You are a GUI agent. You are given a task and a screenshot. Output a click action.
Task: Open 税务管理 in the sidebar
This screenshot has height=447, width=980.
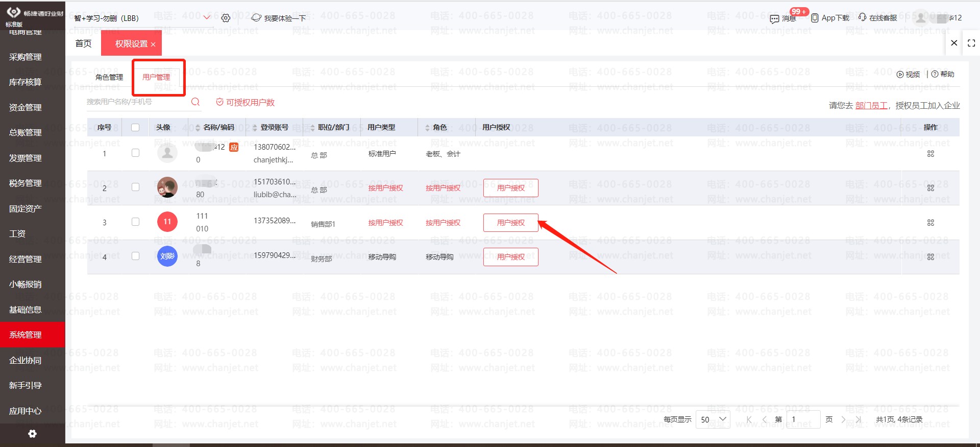(x=26, y=183)
